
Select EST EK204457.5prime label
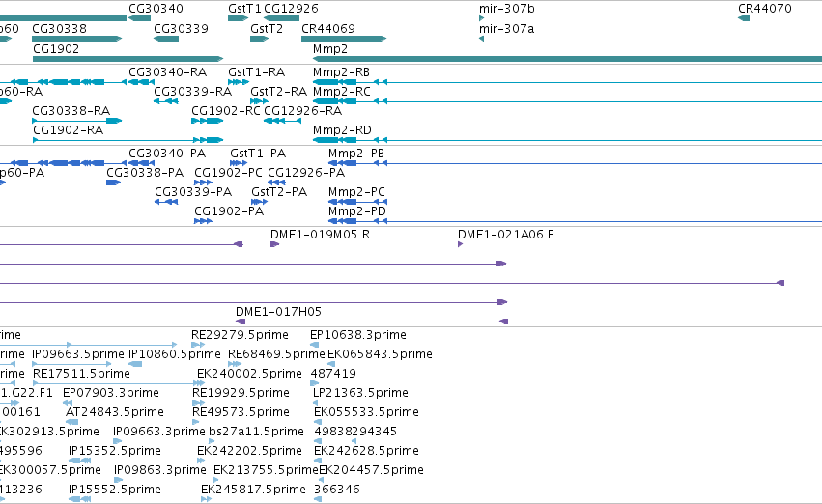(x=371, y=470)
